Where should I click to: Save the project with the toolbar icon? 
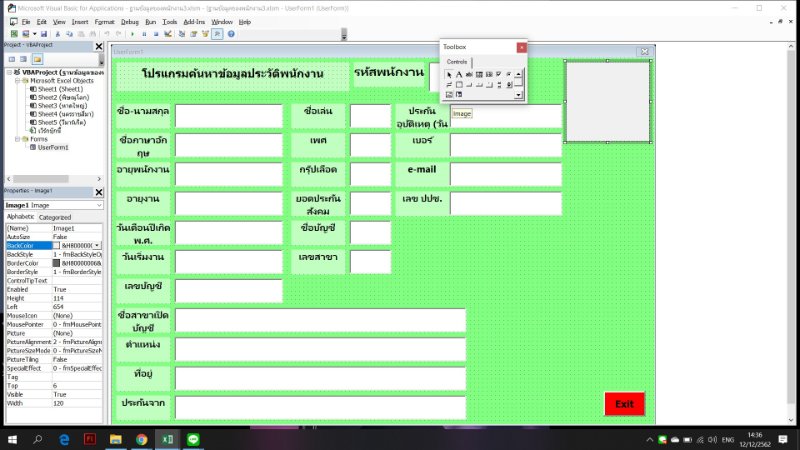[44, 33]
